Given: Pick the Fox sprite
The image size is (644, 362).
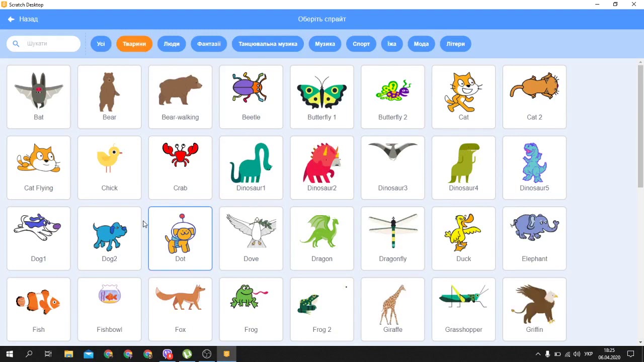Looking at the screenshot, I should click(x=180, y=309).
